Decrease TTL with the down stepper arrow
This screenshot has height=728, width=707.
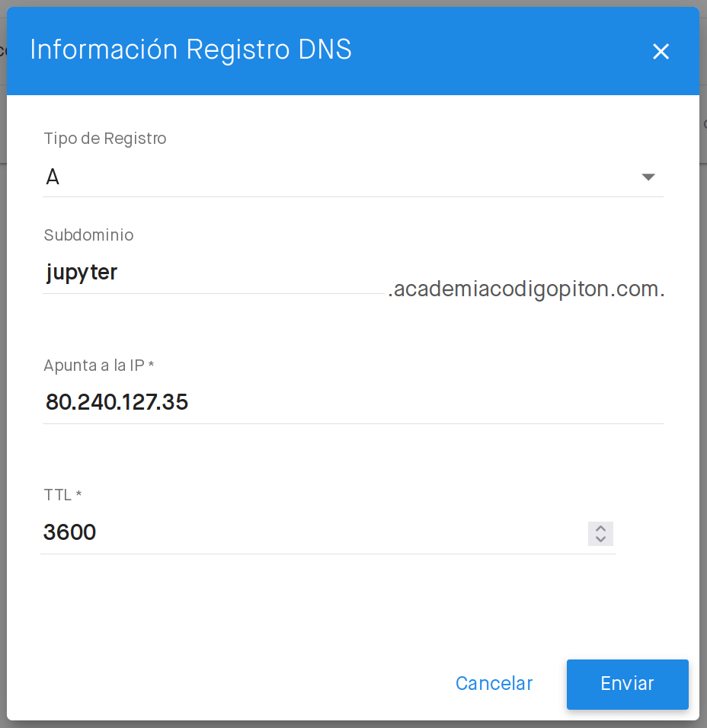(600, 539)
